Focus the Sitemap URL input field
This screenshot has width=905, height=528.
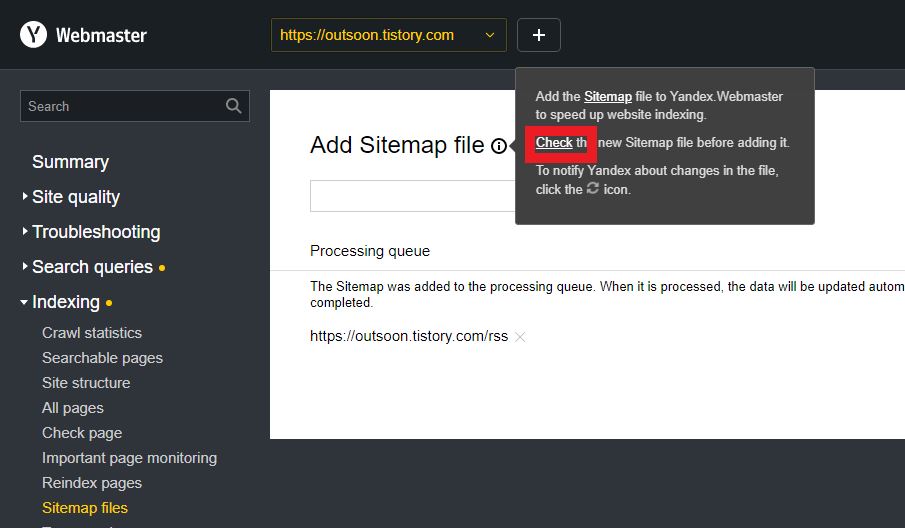(413, 196)
